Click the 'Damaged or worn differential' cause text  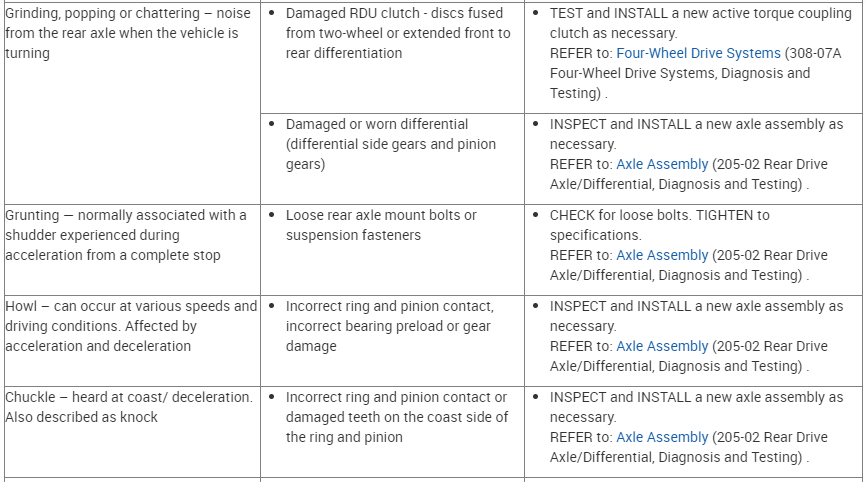[390, 144]
